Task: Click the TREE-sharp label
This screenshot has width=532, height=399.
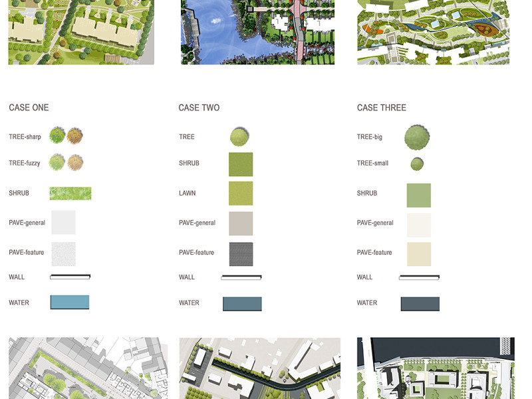Action: 25,137
